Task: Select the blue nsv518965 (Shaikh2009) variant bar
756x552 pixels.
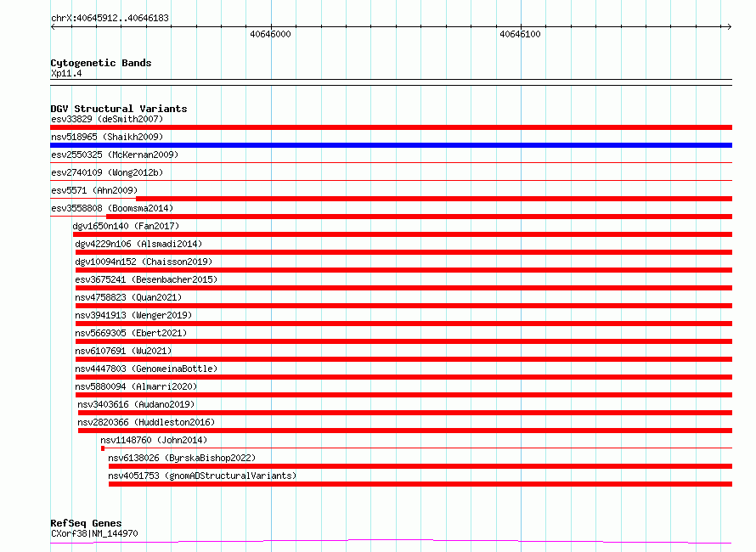Action: tap(391, 145)
